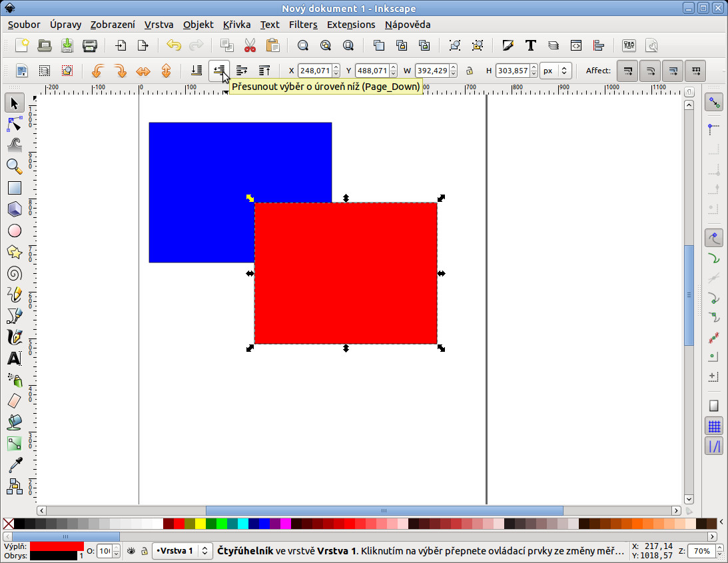
Task: Toggle Affect rounded corners scaling
Action: [x=651, y=71]
